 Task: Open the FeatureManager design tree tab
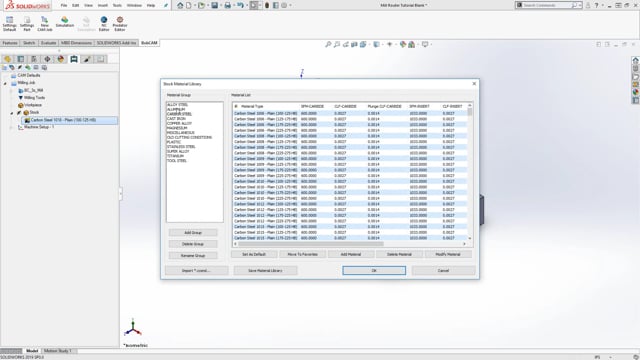(7, 59)
